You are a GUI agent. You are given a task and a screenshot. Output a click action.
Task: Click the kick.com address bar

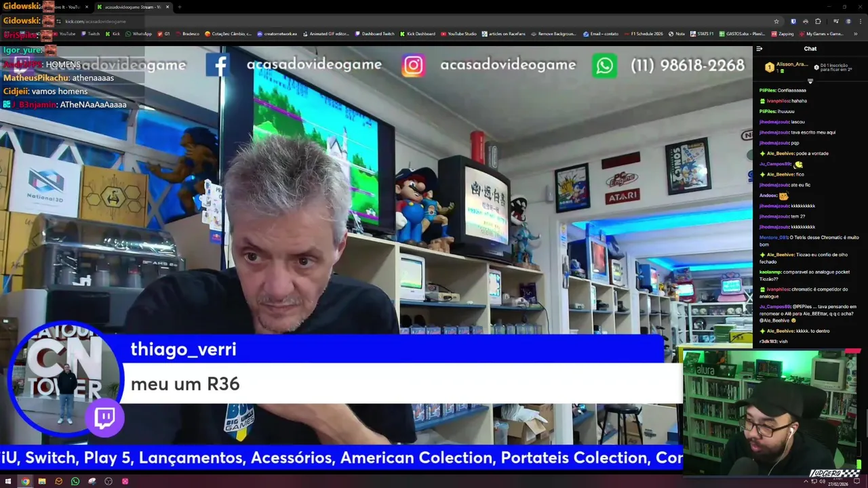pyautogui.click(x=407, y=21)
